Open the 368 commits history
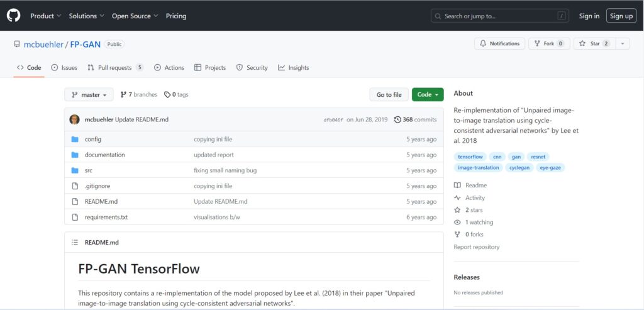 click(x=415, y=119)
